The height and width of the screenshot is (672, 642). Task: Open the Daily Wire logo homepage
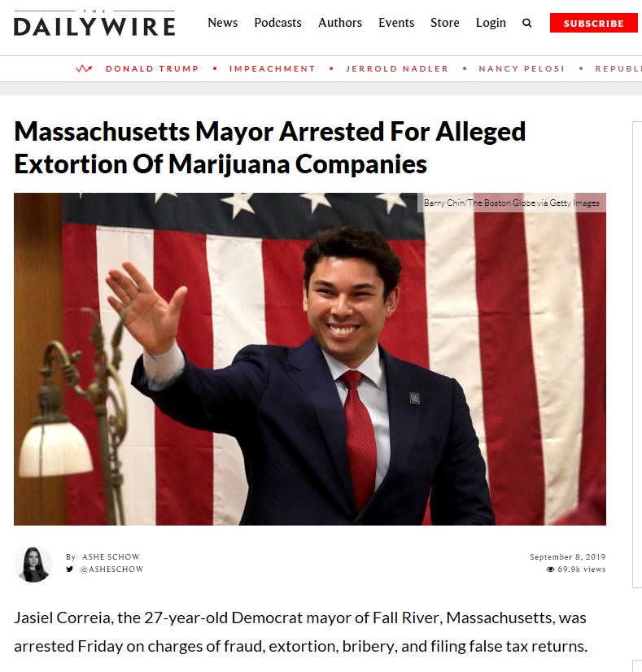point(94,23)
